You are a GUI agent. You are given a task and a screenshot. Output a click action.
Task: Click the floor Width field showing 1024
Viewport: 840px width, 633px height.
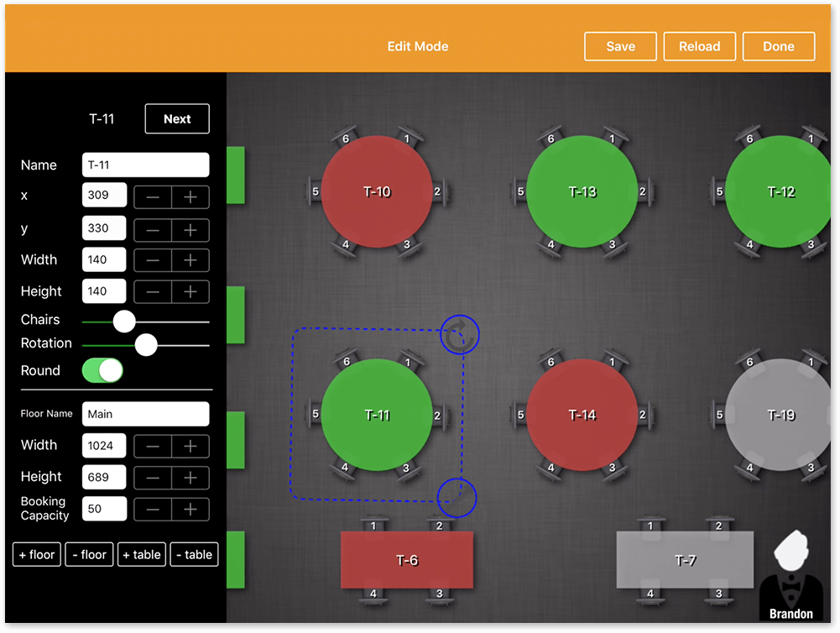[104, 446]
